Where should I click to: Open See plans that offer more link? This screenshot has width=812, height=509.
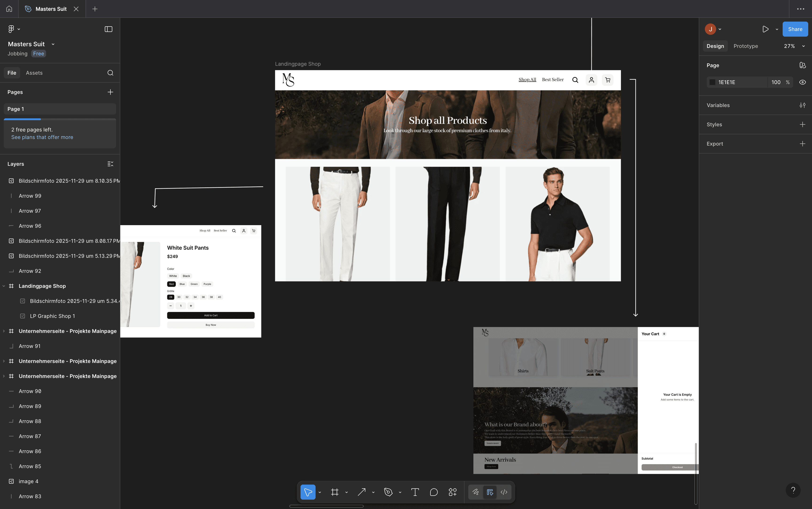[42, 137]
